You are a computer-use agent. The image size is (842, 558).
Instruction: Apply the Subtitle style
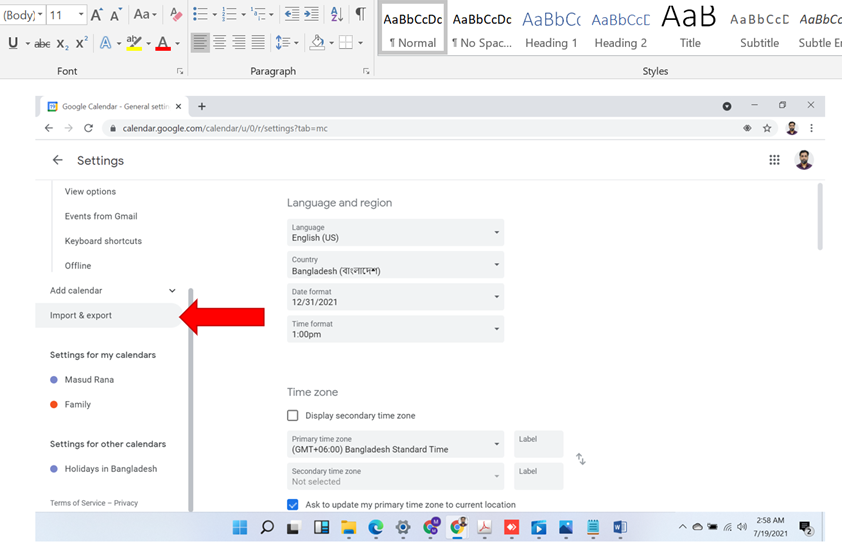(x=759, y=30)
